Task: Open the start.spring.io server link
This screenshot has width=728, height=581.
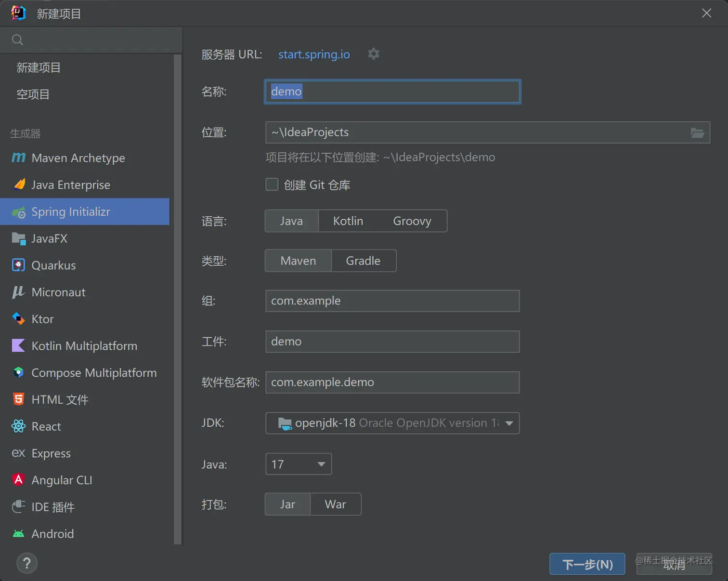Action: click(314, 54)
